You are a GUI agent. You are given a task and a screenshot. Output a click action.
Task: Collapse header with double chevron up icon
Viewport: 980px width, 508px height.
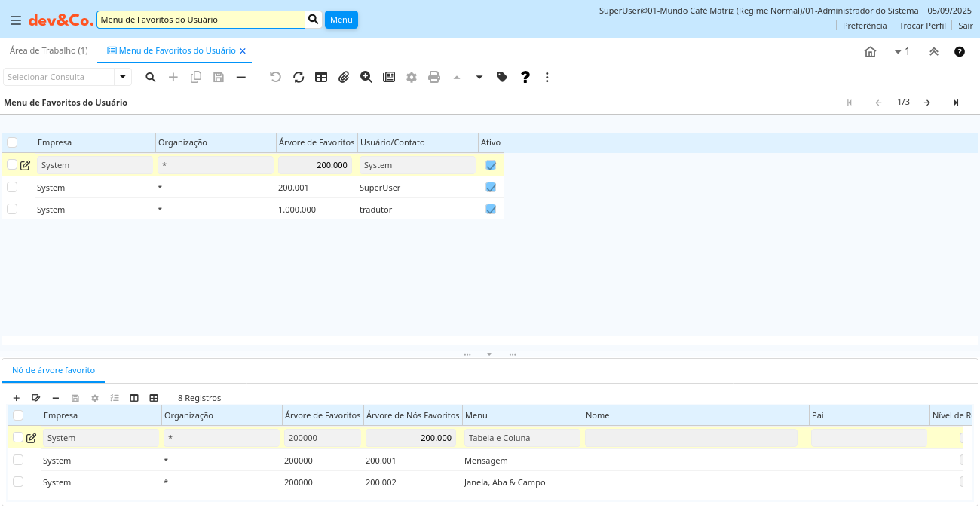[x=933, y=52]
